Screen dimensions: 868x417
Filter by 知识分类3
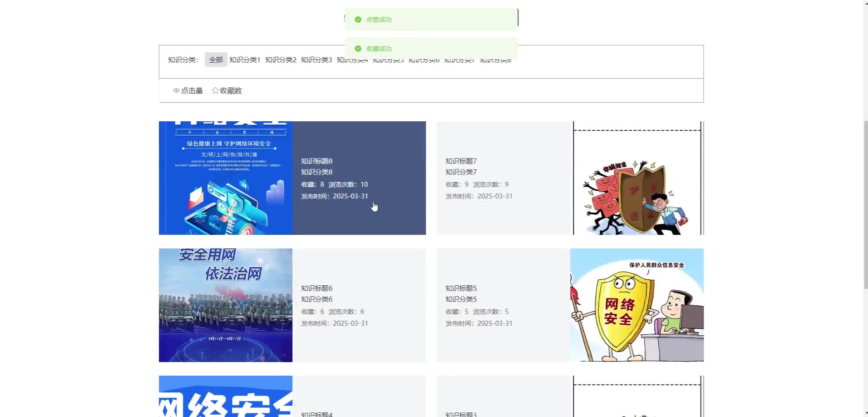point(316,60)
